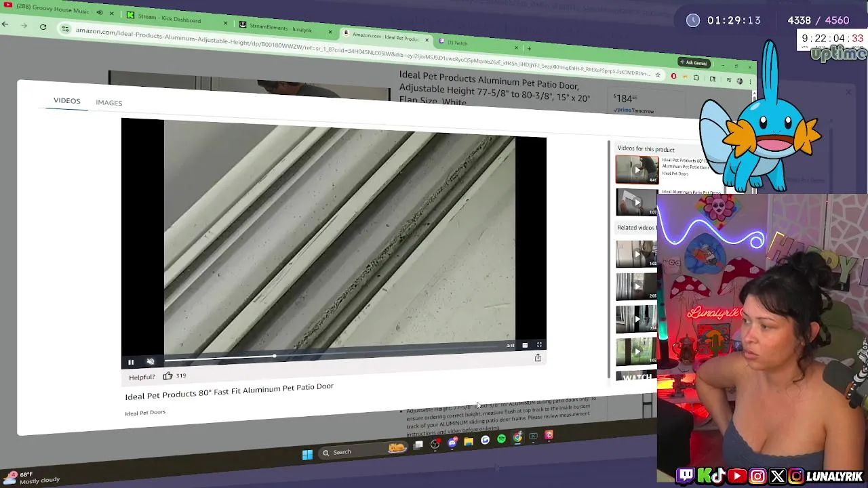
Task: Click the video title Ideal Pet Products 80" Fast Fit
Action: pyautogui.click(x=229, y=390)
